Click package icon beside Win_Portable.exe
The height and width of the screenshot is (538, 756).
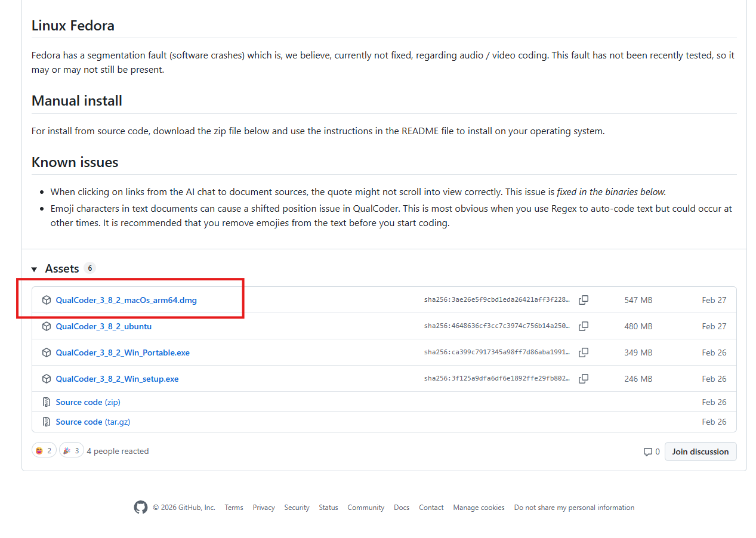(46, 353)
